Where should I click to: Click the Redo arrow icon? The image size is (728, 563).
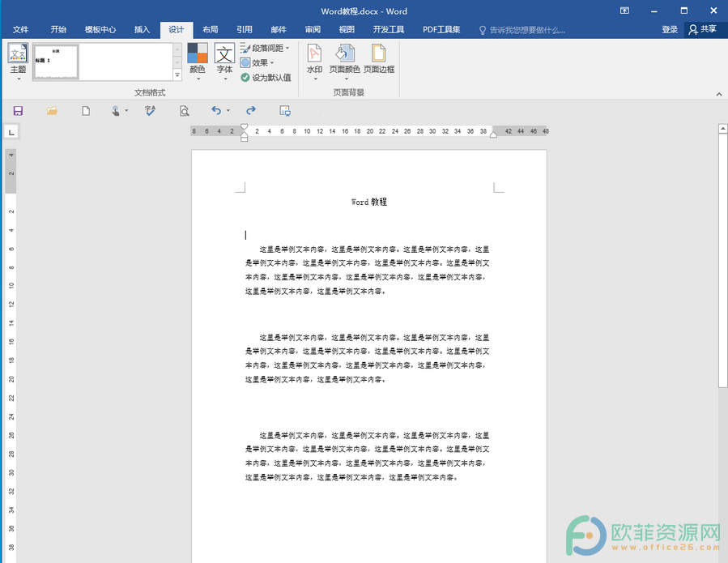coord(251,110)
